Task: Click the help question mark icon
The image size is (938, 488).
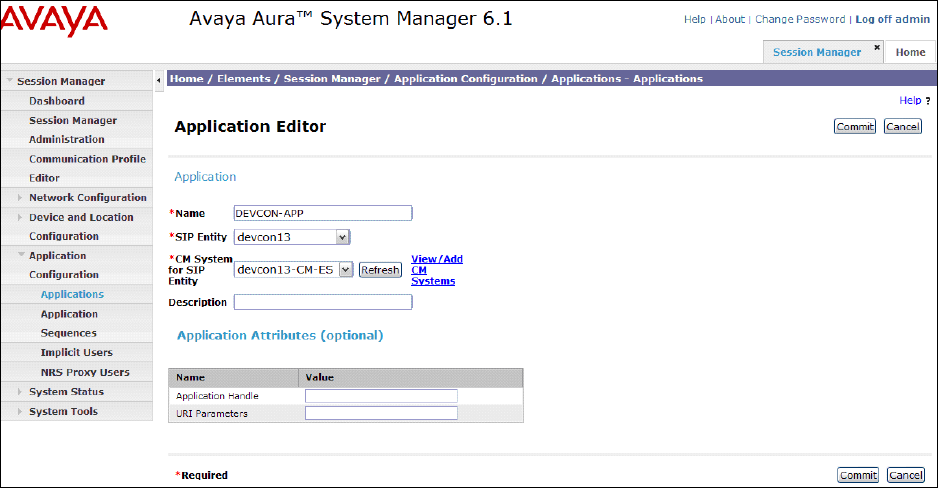Action: 927,101
